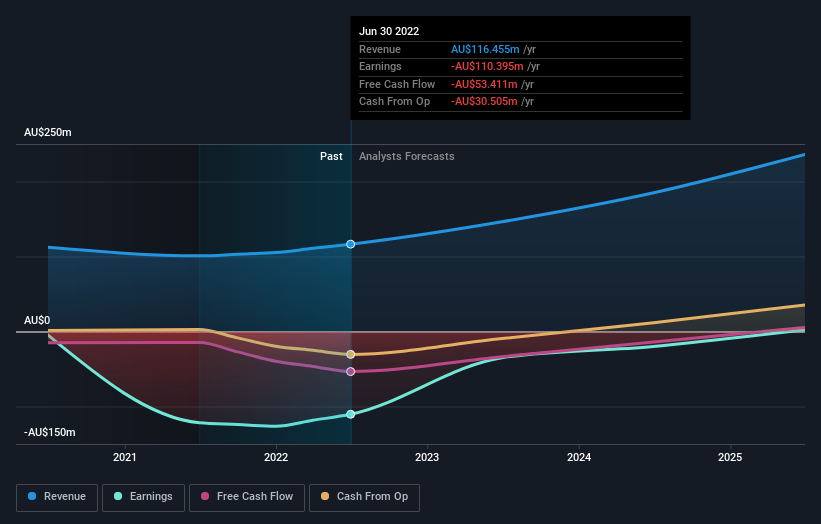Toggle the Revenue legend button
This screenshot has width=821, height=524.
57,497
